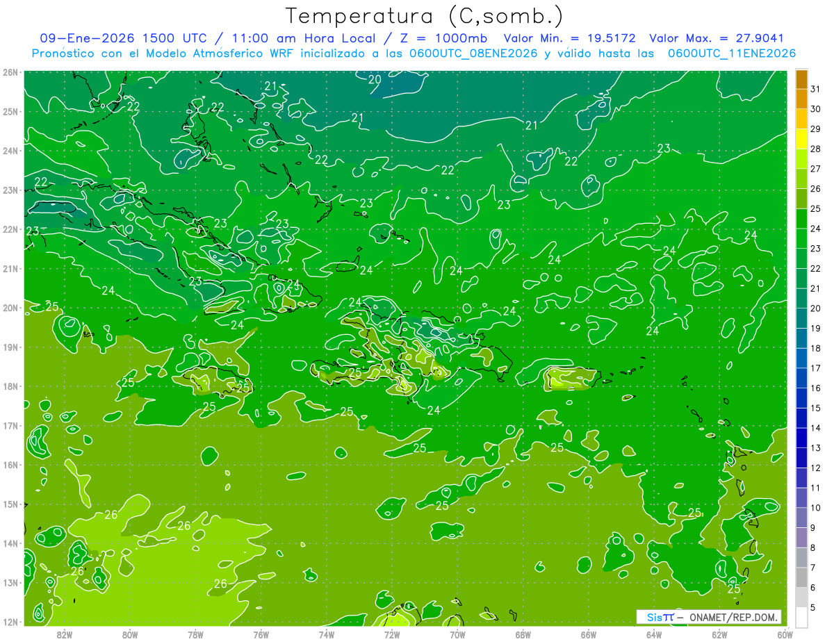Click the "17N" latitude axis label
834x644 pixels.
[x=10, y=425]
